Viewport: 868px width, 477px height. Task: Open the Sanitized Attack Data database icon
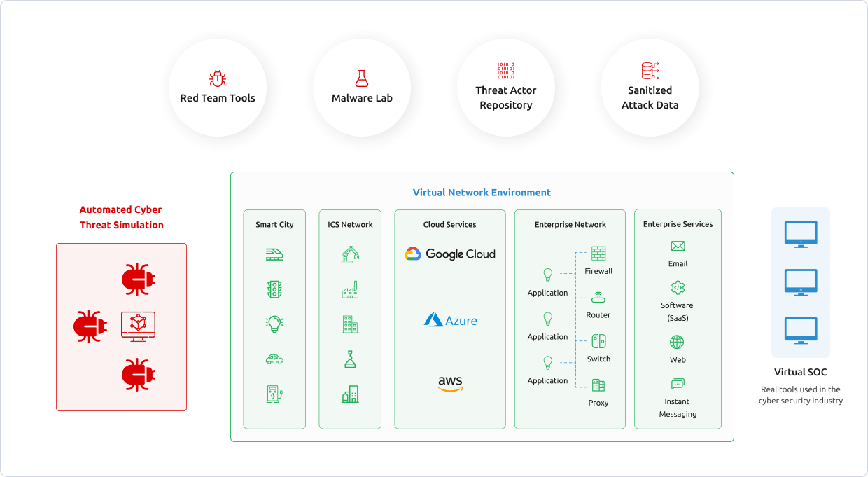coord(650,71)
